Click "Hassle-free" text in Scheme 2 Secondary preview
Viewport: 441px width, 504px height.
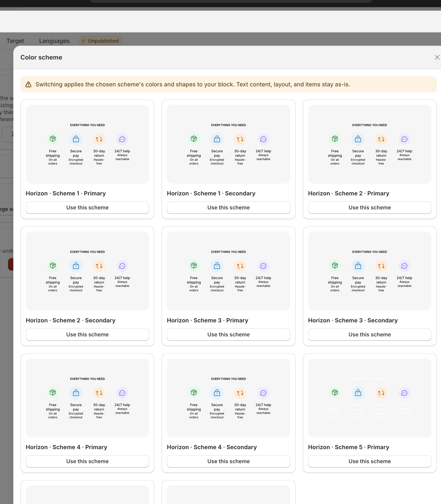point(99,289)
